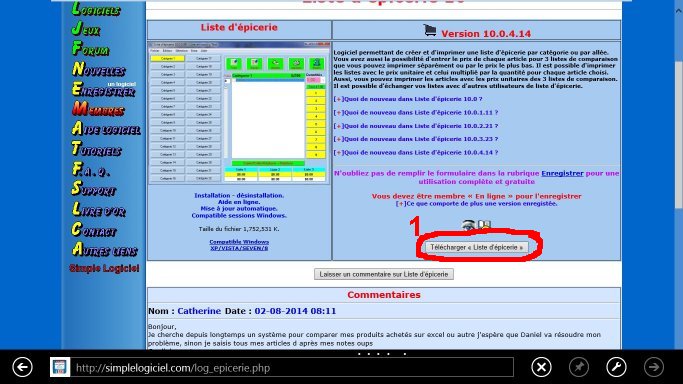The image size is (683, 384).
Task: Expand Quoi de nouveau 10.0.4.14 section
Action: 416,153
